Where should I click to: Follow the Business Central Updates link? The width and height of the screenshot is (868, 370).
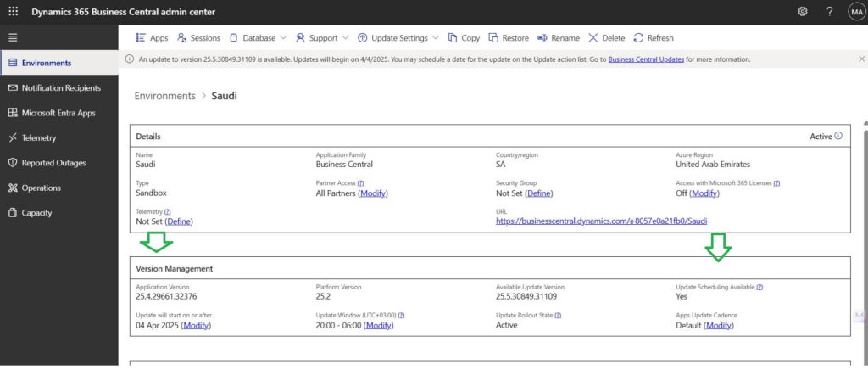[x=646, y=59]
